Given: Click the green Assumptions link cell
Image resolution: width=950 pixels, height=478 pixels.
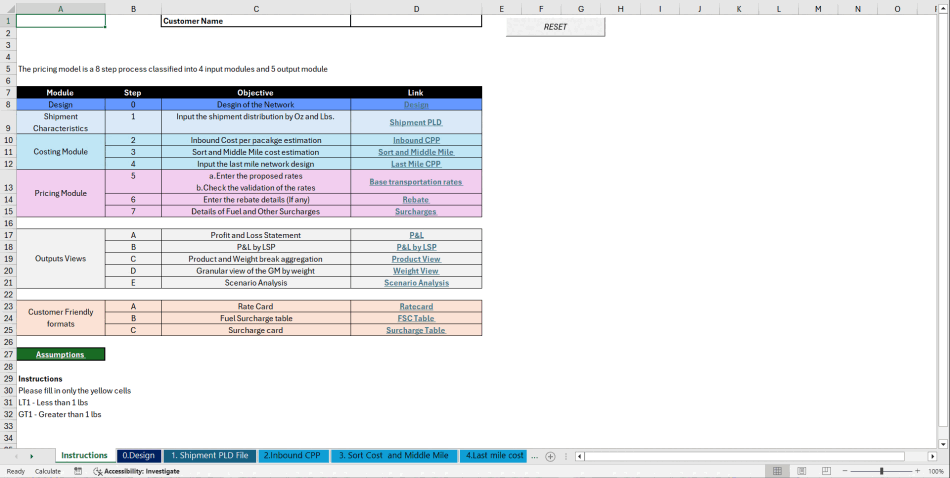Looking at the screenshot, I should [61, 354].
